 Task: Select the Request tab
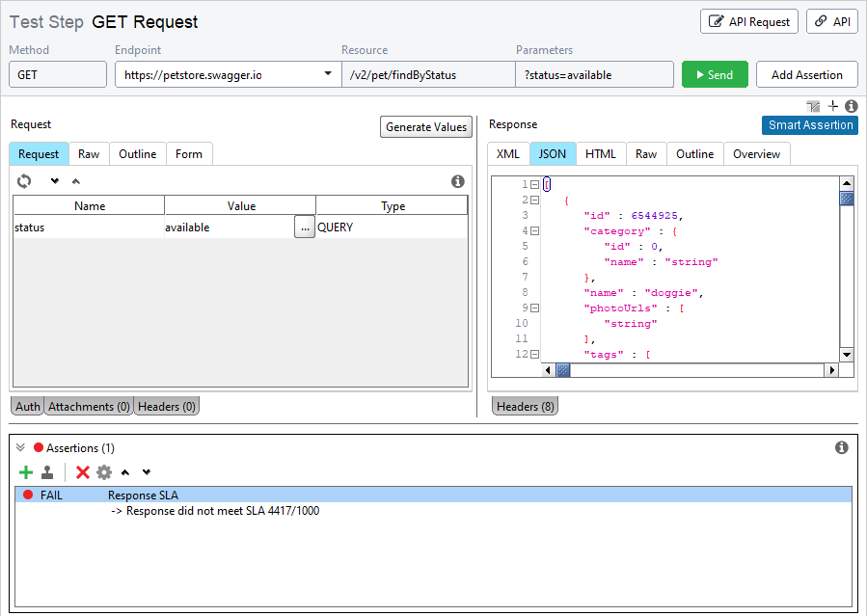pos(39,154)
